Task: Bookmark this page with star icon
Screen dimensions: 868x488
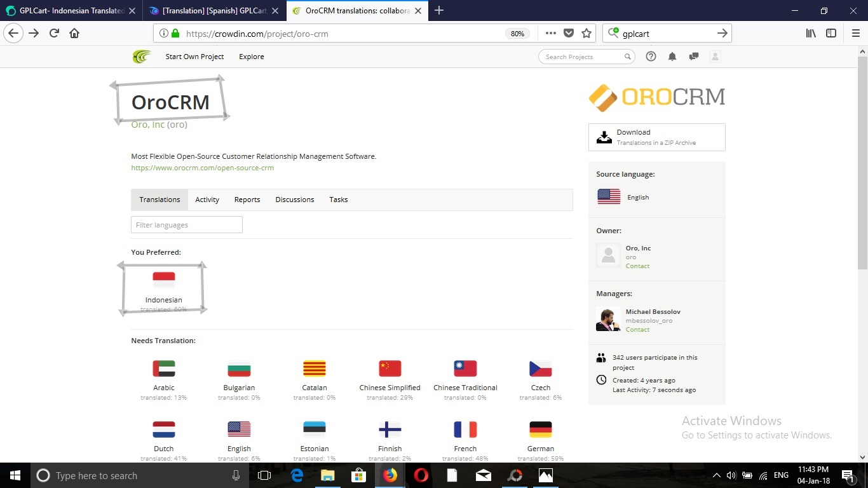Action: (x=587, y=33)
